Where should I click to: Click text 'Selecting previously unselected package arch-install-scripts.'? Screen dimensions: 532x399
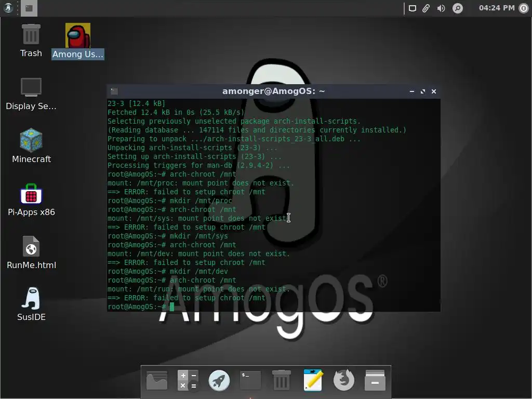pos(234,122)
